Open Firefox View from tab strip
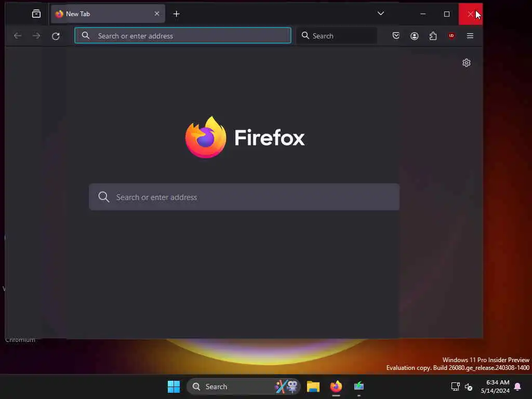This screenshot has width=532, height=399. pos(36,14)
